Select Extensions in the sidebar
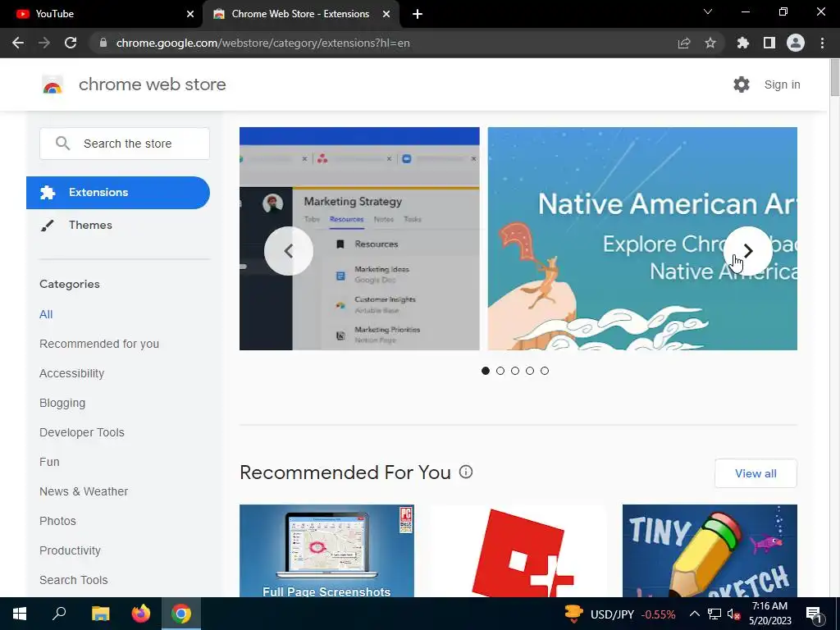 [x=118, y=192]
